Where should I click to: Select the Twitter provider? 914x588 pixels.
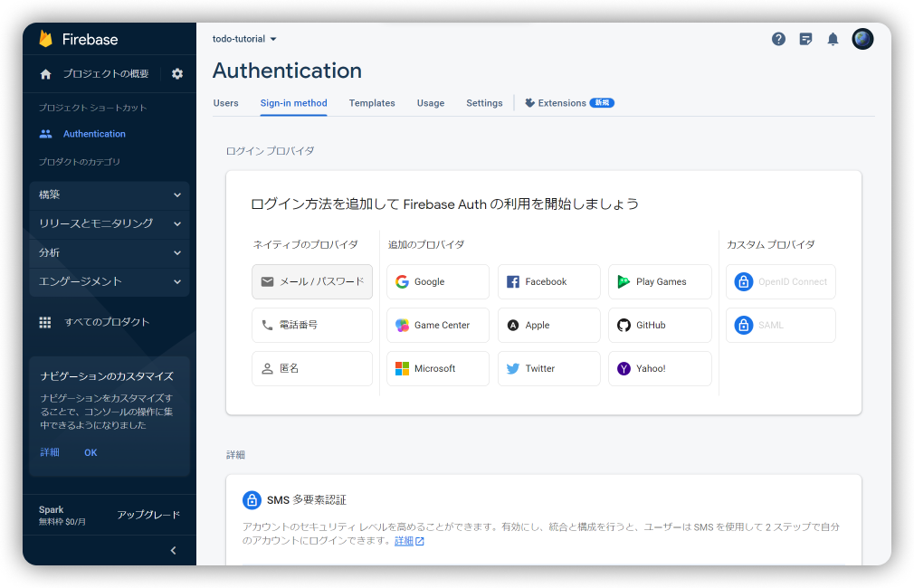pos(549,368)
